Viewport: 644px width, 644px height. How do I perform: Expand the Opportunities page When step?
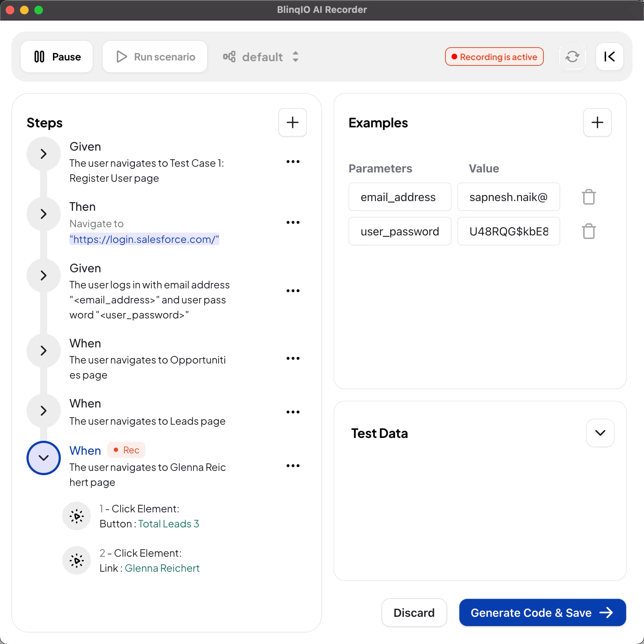(44, 351)
